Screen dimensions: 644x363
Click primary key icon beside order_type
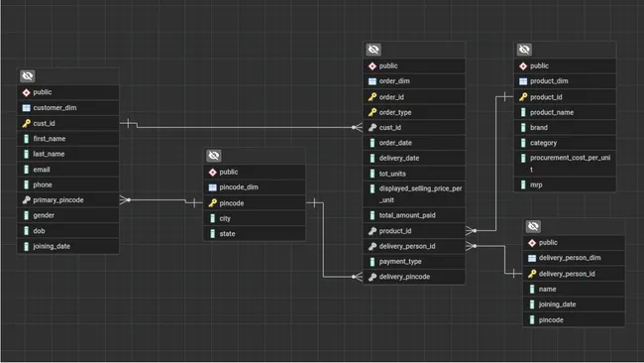pyautogui.click(x=373, y=112)
